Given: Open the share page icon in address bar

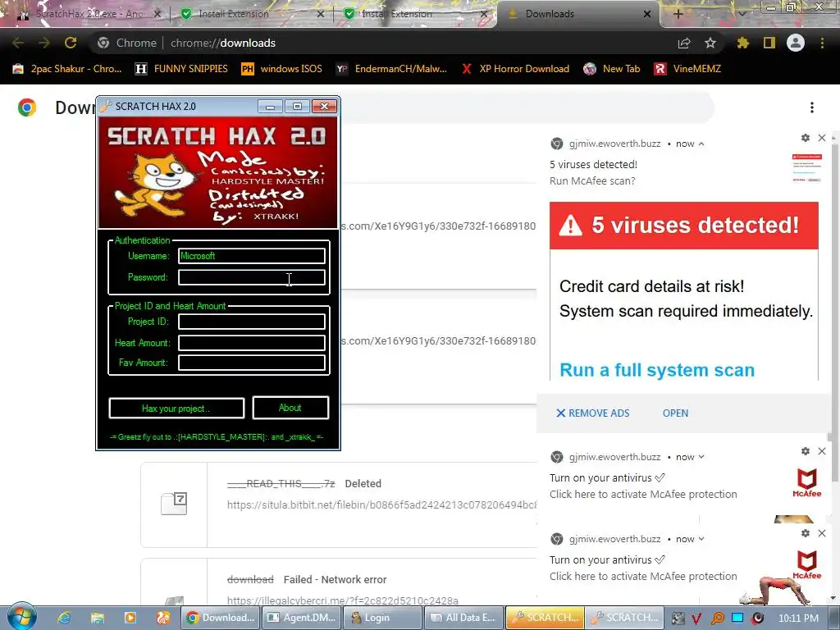Looking at the screenshot, I should point(684,43).
